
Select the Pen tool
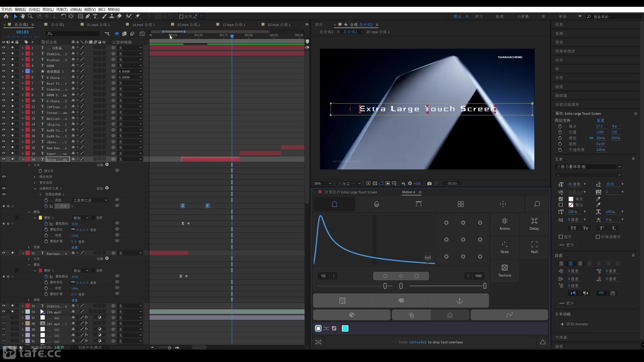point(88,16)
